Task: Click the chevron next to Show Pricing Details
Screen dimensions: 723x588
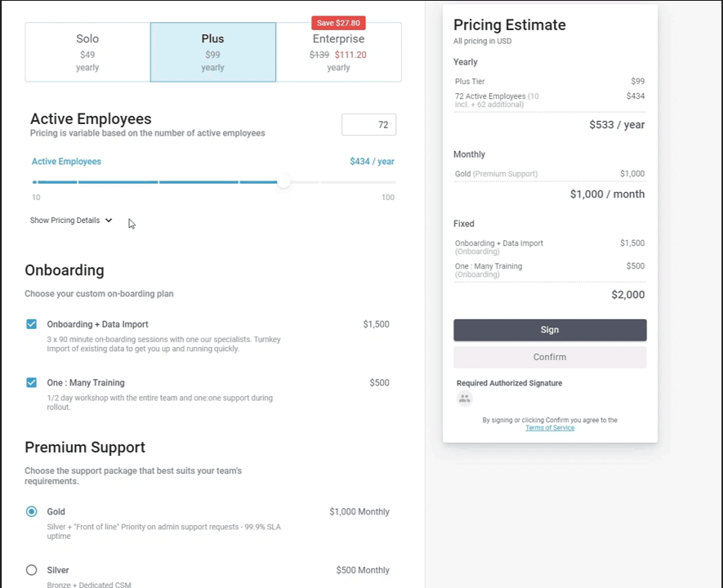Action: [x=108, y=220]
